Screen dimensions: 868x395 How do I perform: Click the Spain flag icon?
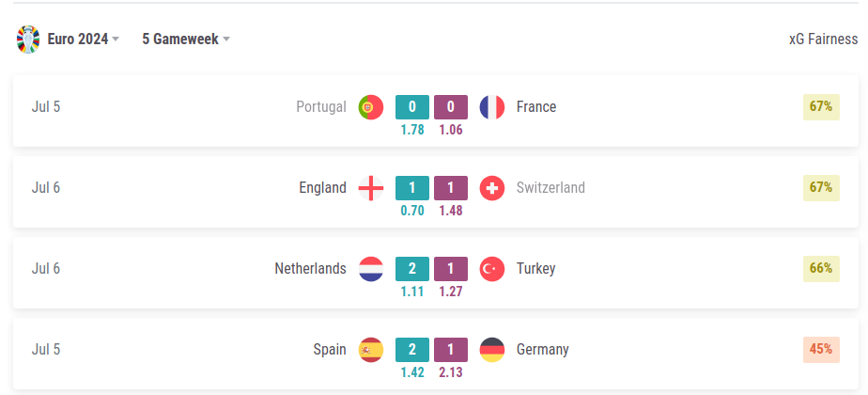[x=371, y=350]
